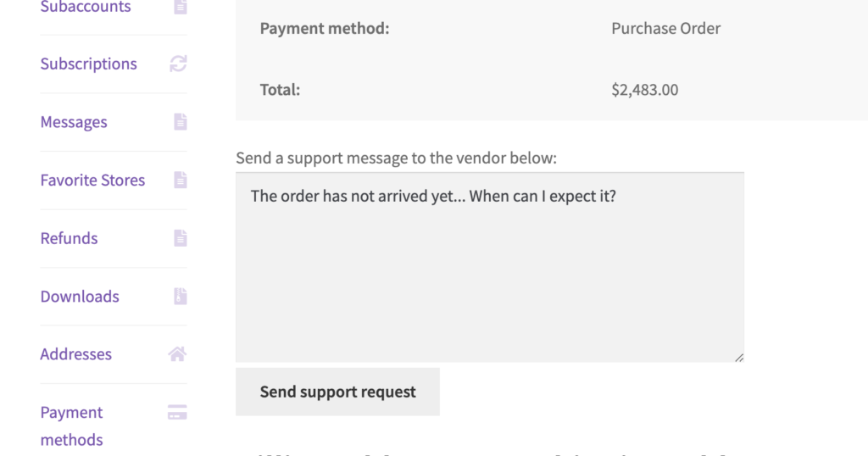Click the $2,483.00 total amount

645,90
